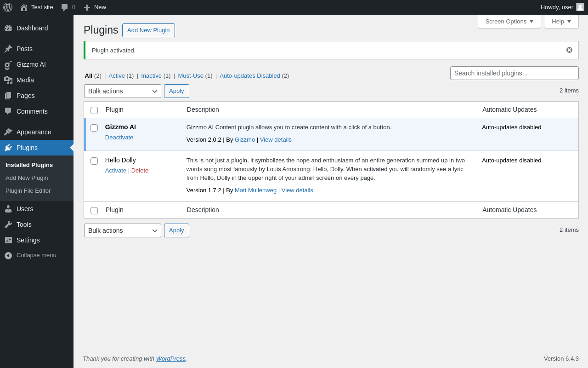Open Tools wrench icon in sidebar
Image resolution: width=588 pixels, height=368 pixels.
click(x=8, y=224)
